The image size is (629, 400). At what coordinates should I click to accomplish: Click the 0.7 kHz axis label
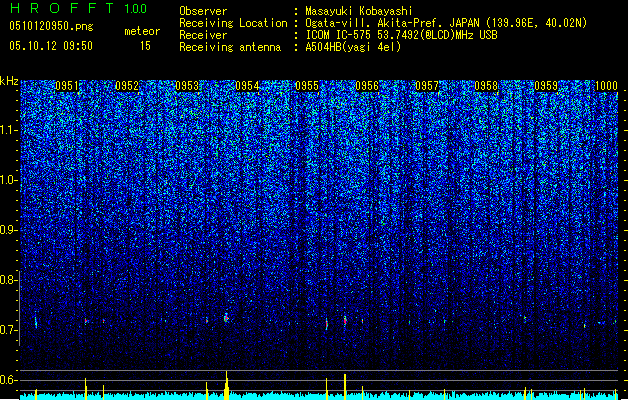[9, 330]
